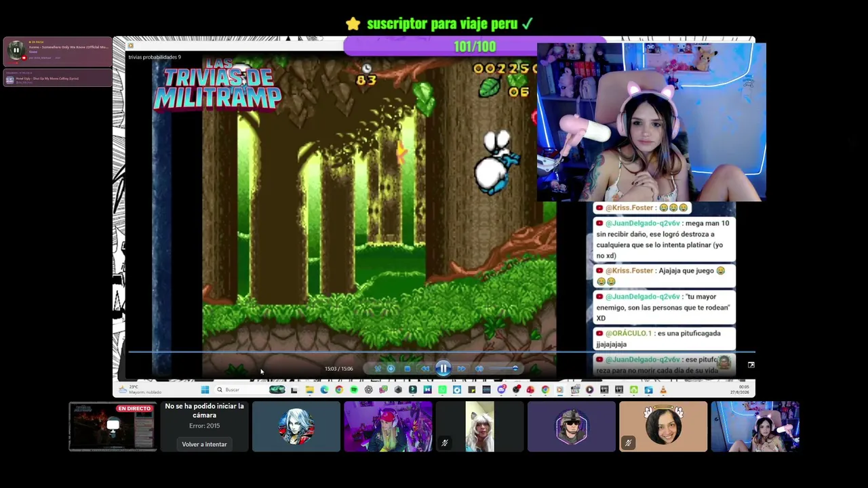Click the streamer webcam overlay
The width and height of the screenshot is (868, 488).
tap(651, 122)
